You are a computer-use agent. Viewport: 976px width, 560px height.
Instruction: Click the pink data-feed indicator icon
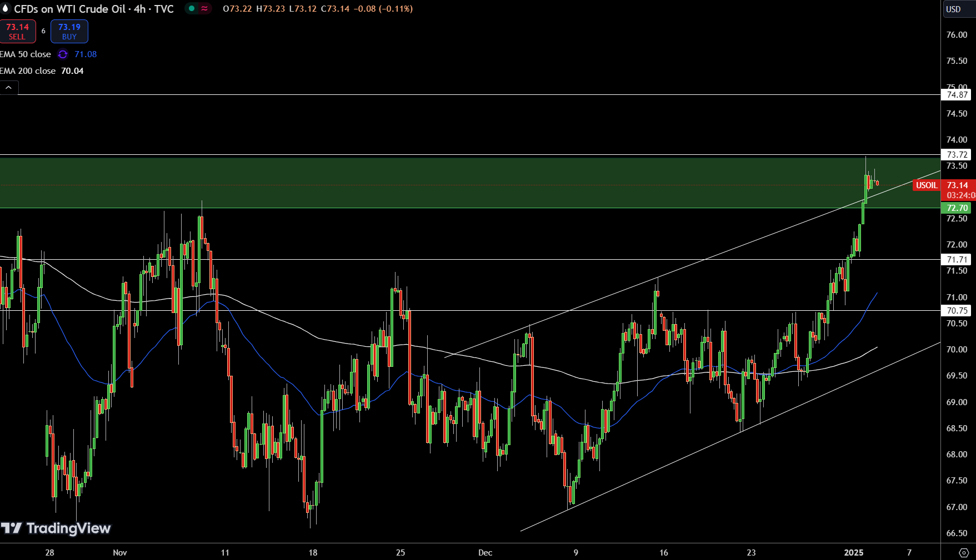[204, 9]
